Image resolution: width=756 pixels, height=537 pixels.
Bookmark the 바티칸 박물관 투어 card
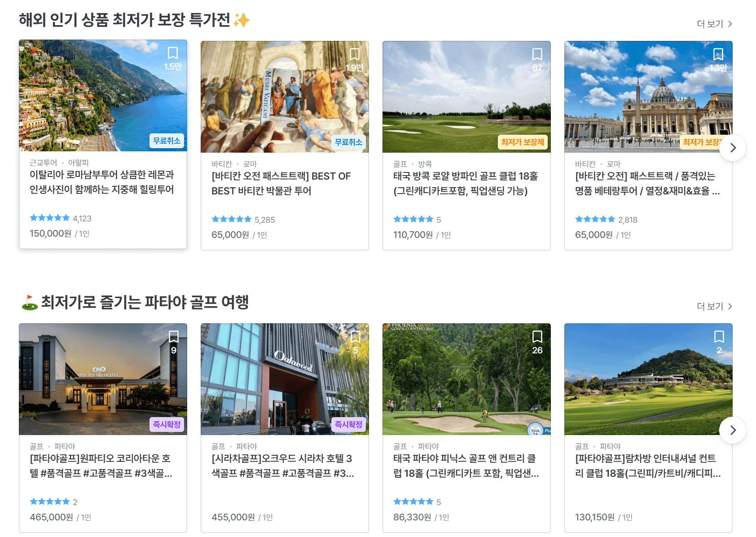click(x=355, y=54)
